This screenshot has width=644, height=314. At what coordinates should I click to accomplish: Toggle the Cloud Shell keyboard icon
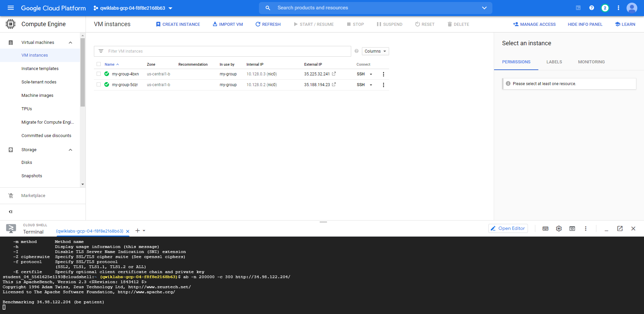pyautogui.click(x=545, y=229)
